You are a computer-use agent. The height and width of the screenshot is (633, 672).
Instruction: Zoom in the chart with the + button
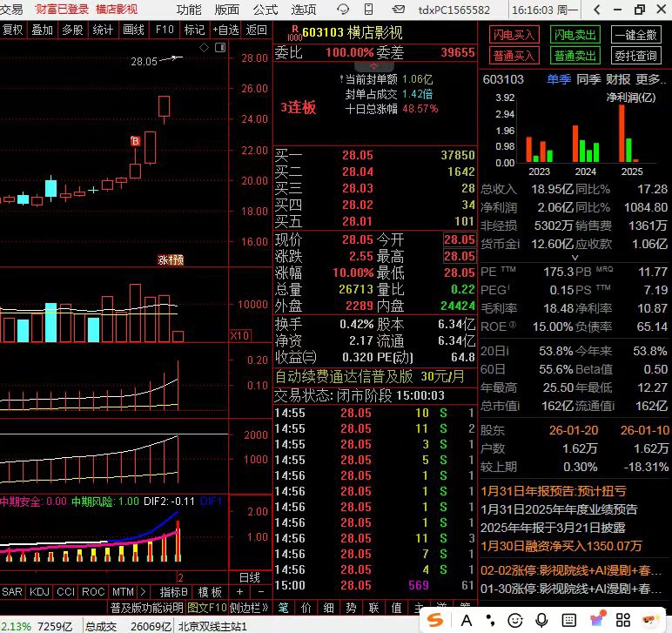click(239, 592)
